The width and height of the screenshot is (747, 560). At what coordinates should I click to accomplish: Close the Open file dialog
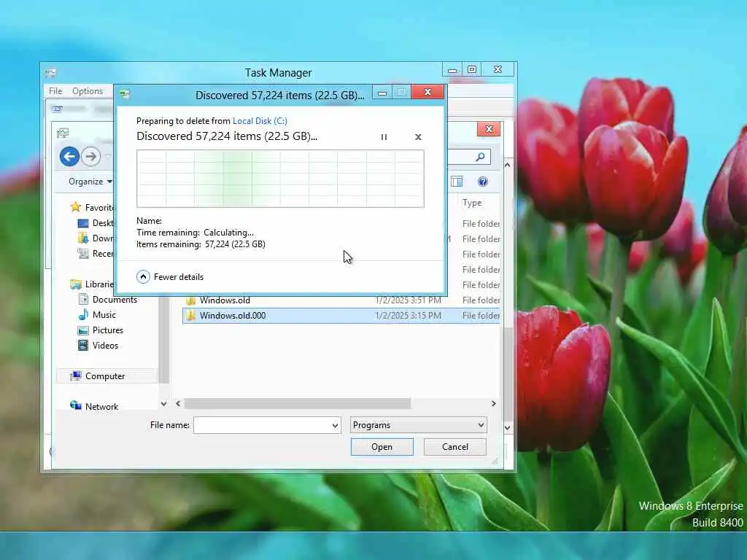coord(489,129)
